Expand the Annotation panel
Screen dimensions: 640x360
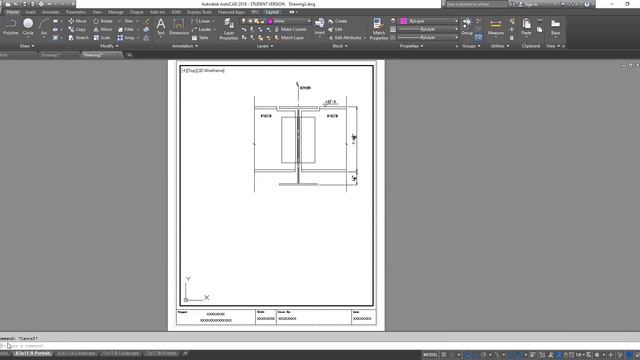coord(185,46)
